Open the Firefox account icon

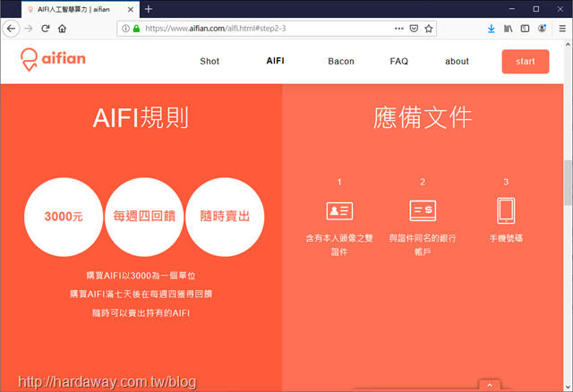[543, 29]
